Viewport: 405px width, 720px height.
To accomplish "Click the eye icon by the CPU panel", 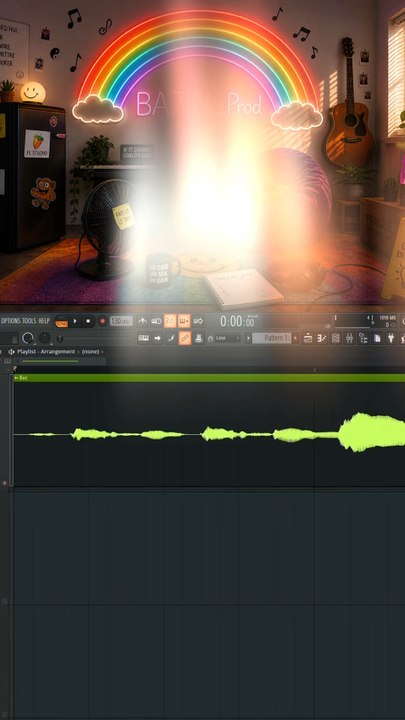I will coord(328,326).
